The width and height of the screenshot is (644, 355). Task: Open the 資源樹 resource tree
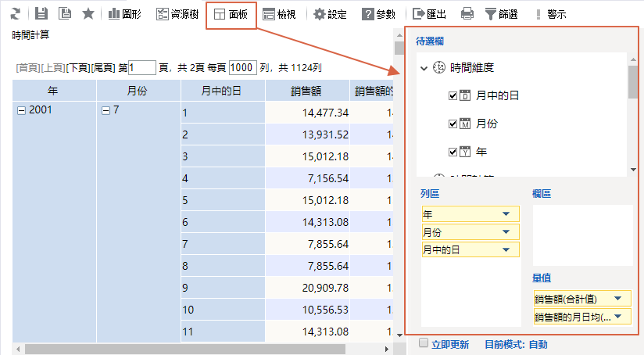click(177, 14)
